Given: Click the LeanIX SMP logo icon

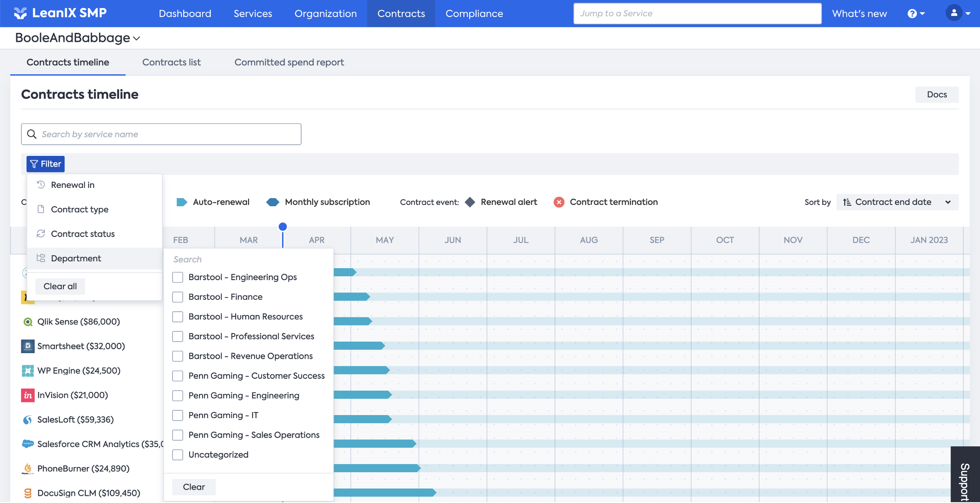Looking at the screenshot, I should 20,13.
